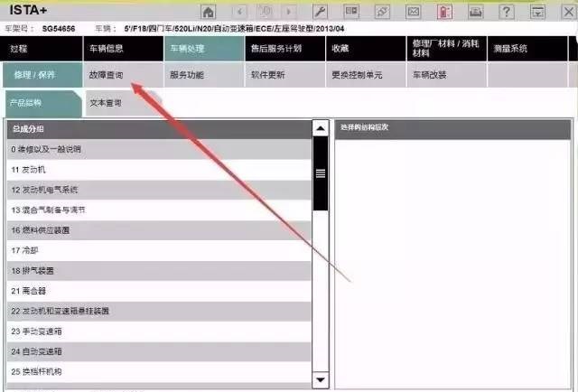Screen dimensions: 578x392
Task: Switch to 更换控制单元 sub-tab
Action: pos(366,75)
